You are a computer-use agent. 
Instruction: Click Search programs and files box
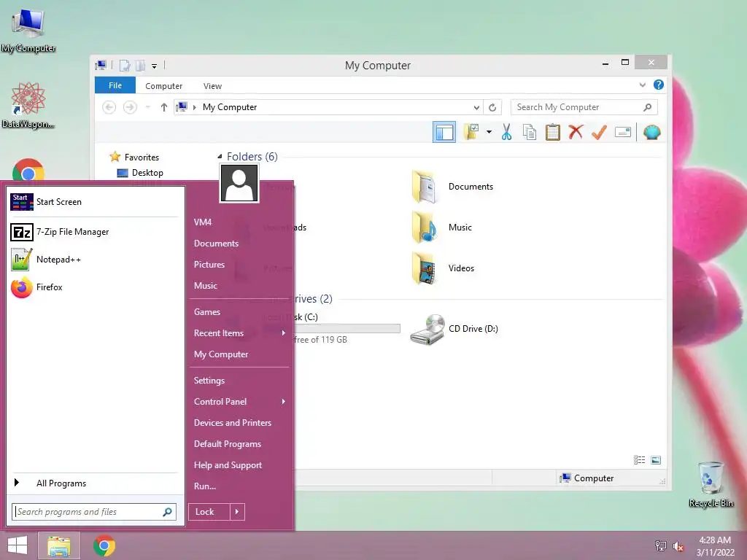pyautogui.click(x=94, y=512)
